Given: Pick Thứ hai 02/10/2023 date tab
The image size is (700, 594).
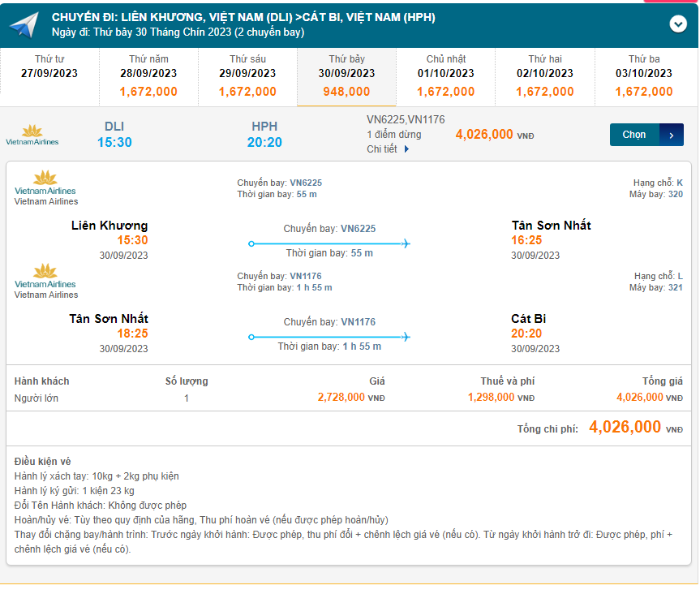Looking at the screenshot, I should tap(544, 77).
